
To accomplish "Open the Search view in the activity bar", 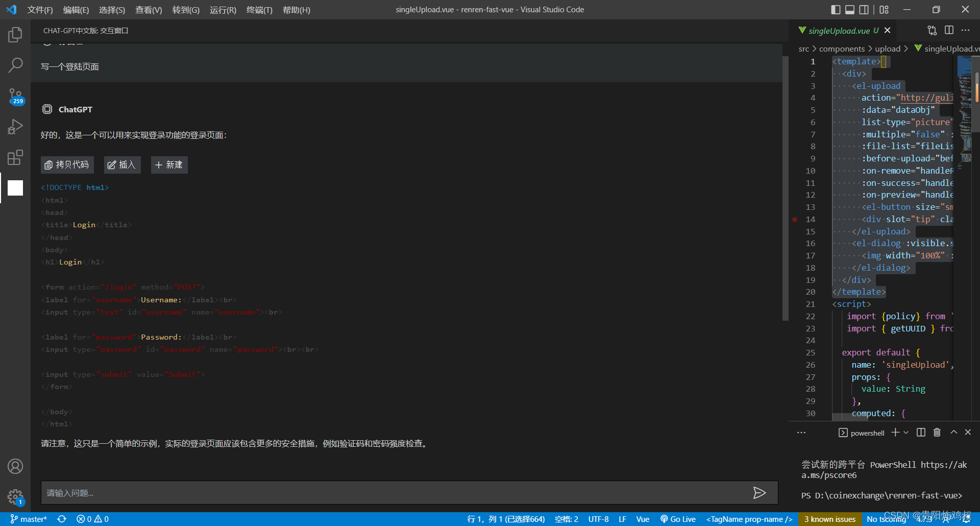I will [15, 65].
